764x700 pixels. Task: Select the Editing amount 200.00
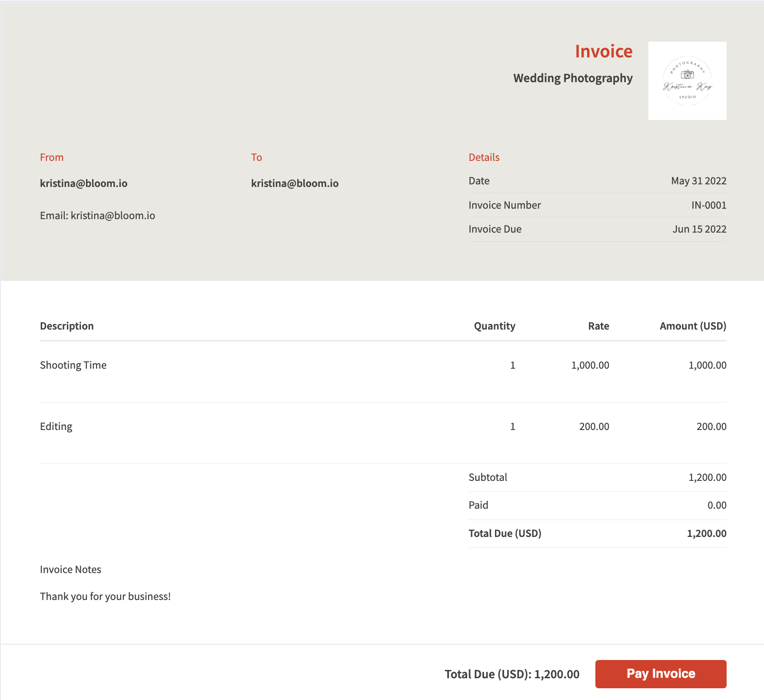pos(711,427)
